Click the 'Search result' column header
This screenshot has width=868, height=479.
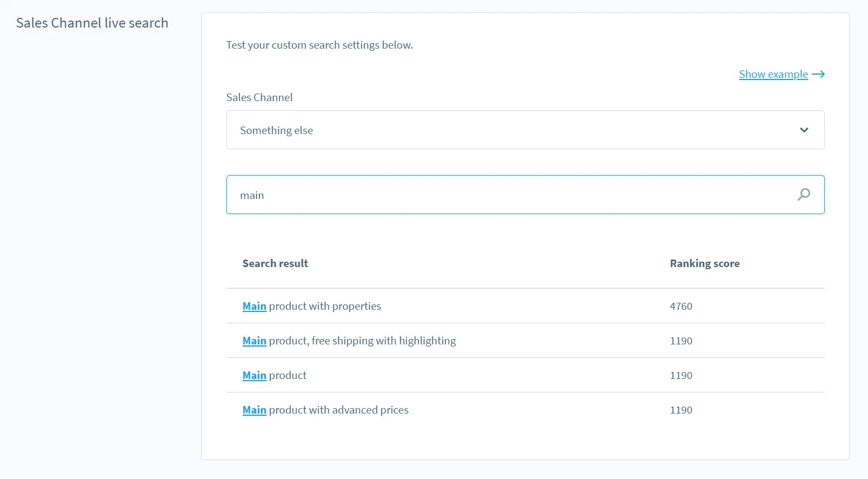[275, 263]
